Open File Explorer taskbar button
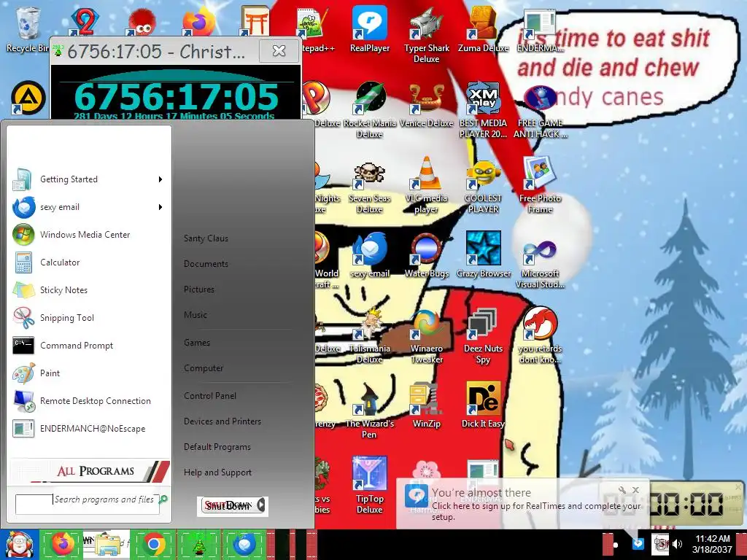The image size is (747, 560). point(108,544)
